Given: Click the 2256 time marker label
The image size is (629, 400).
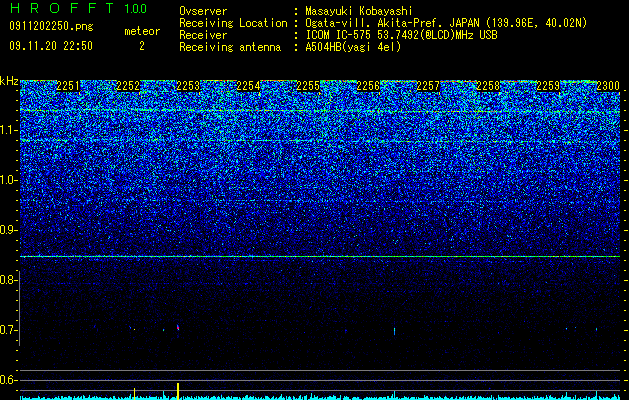Looking at the screenshot, I should (368, 86).
